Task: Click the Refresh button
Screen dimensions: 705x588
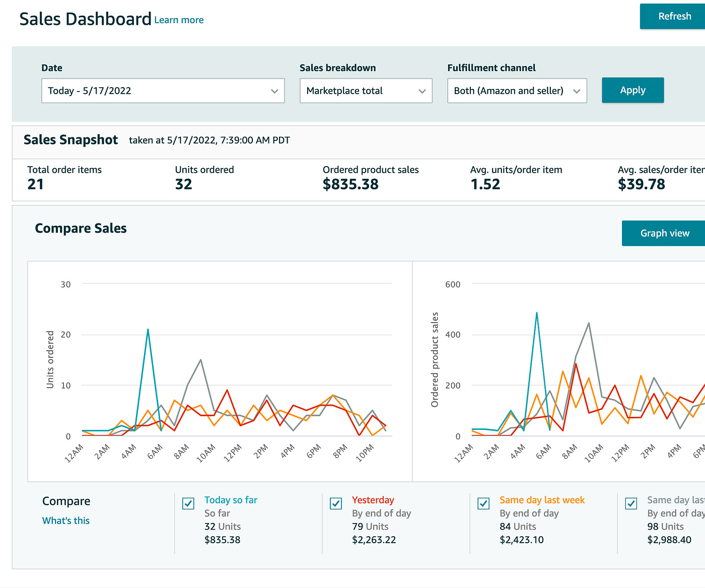Action: (674, 17)
